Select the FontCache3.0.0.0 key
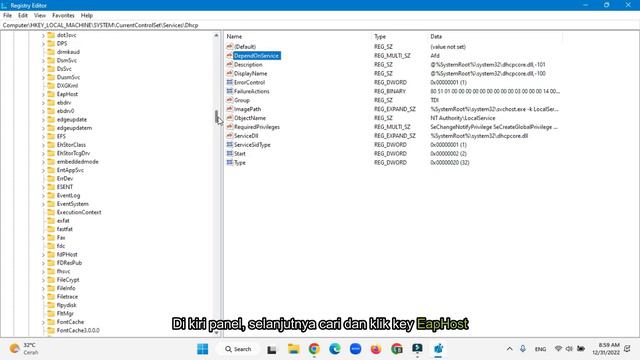This screenshot has height=360, width=640. coord(78,330)
